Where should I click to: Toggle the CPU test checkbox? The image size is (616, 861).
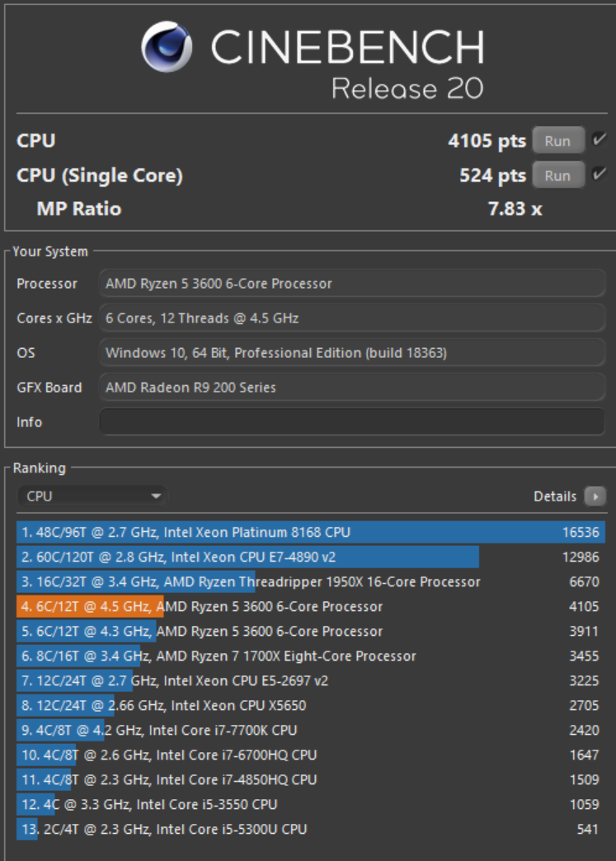coord(600,140)
